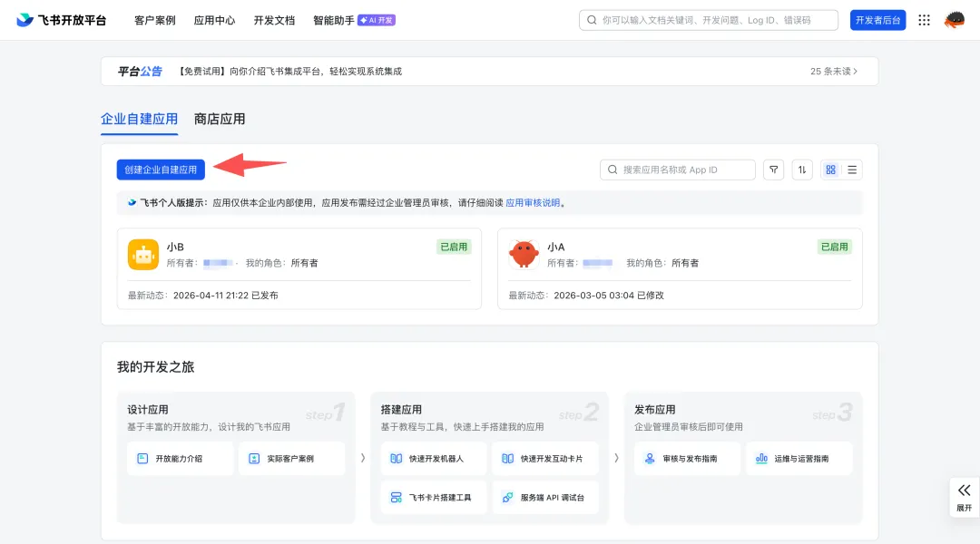Click the 小B robot app icon
Screen dimensions: 980x544
tap(143, 254)
